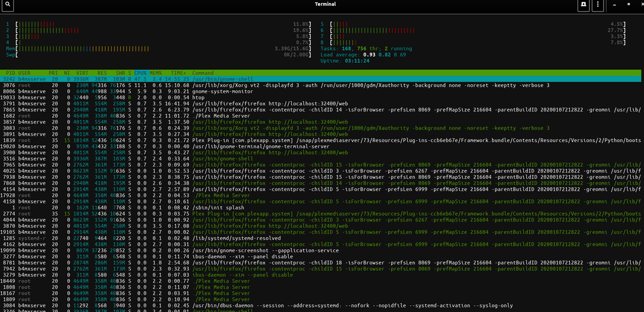This screenshot has height=312, width=644.
Task: Select firefox contentproc thread PID 19105
Action: tap(322, 232)
